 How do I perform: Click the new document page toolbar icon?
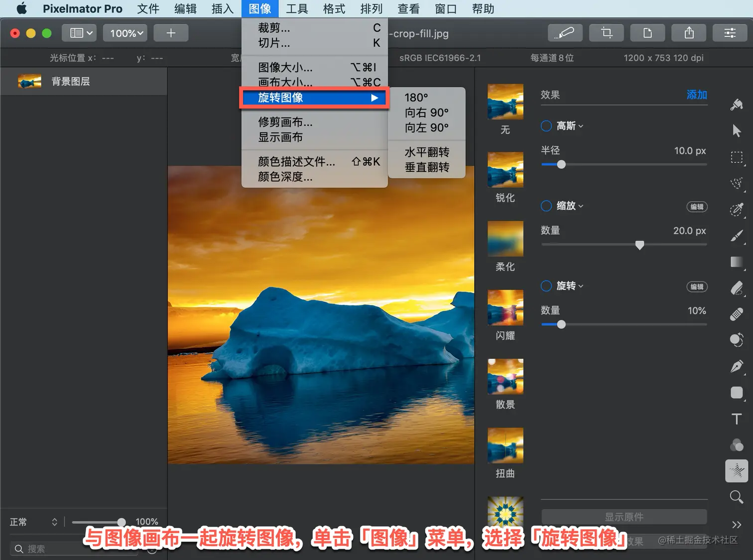(x=647, y=33)
